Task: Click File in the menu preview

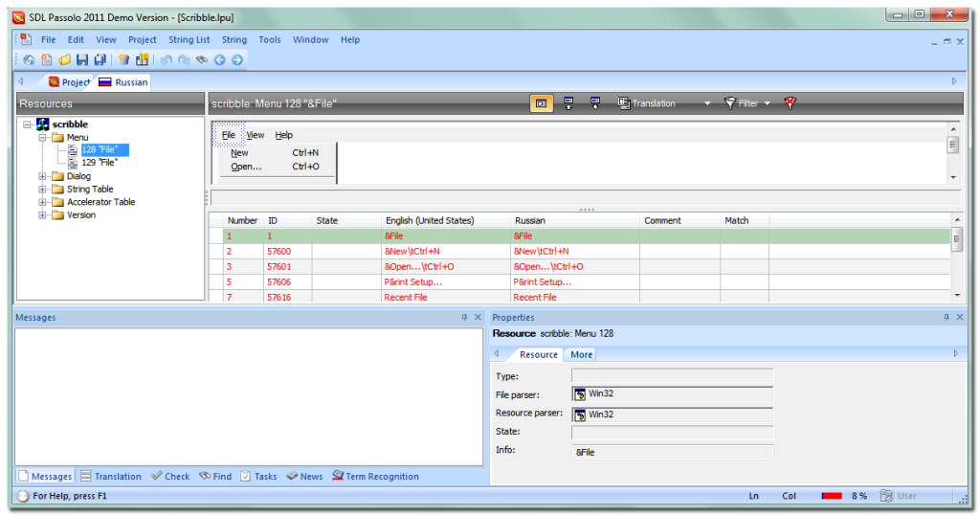Action: coord(229,135)
